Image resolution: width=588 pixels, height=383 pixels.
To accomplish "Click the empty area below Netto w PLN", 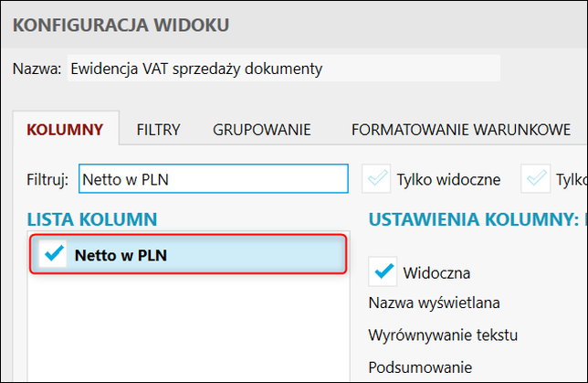I will pos(187,329).
